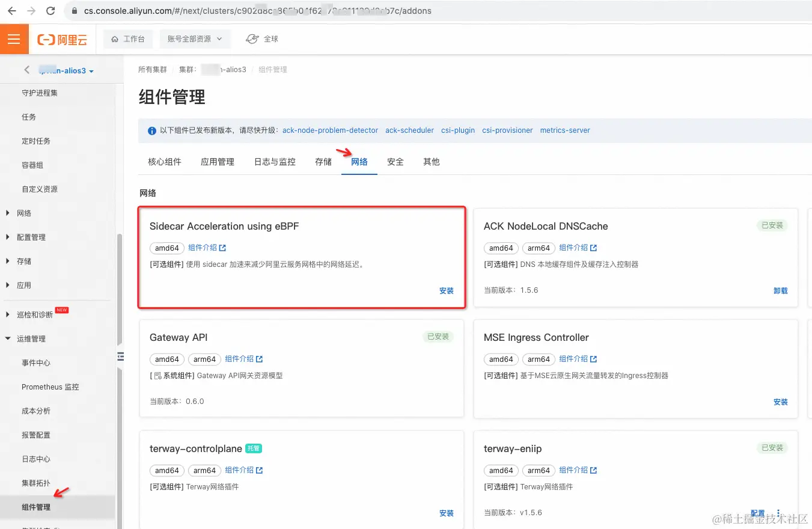This screenshot has width=812, height=529.
Task: Expand 配置管理 section in the sidebar
Action: (x=31, y=237)
